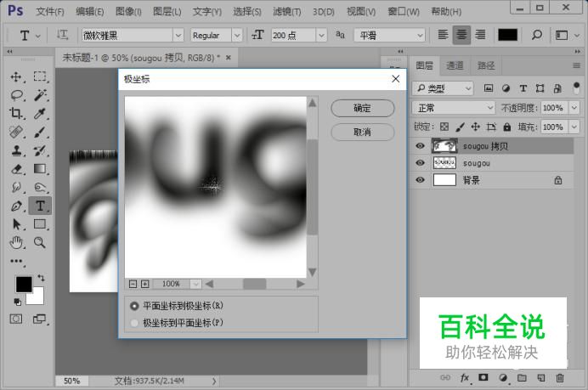
Task: Open the 文件(F) menu
Action: pyautogui.click(x=50, y=12)
